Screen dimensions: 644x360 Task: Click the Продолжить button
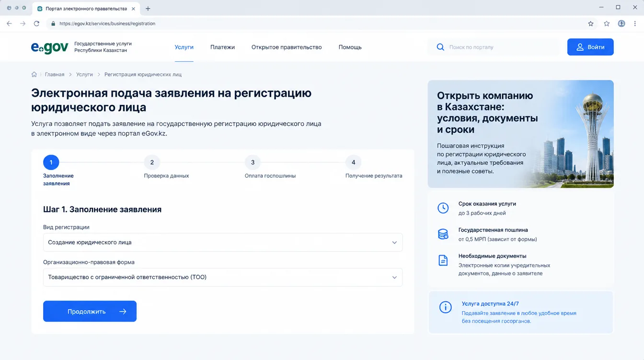point(90,311)
